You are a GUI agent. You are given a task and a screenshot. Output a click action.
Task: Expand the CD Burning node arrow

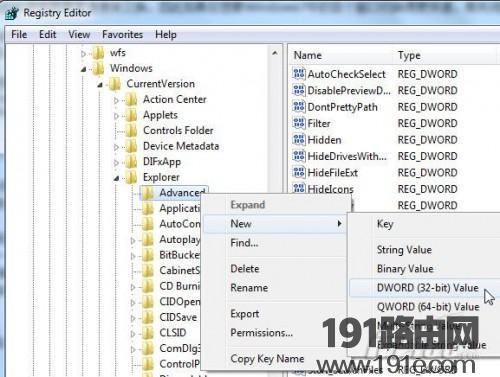coord(133,287)
